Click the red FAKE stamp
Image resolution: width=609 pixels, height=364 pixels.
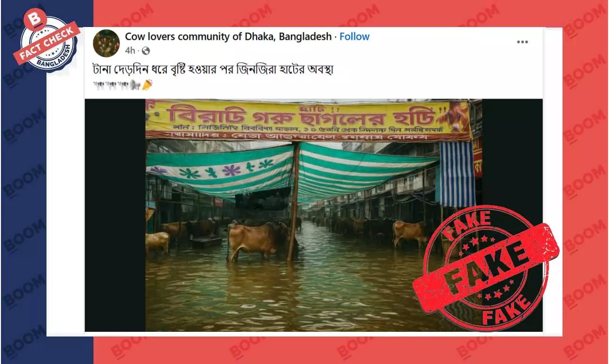485,268
